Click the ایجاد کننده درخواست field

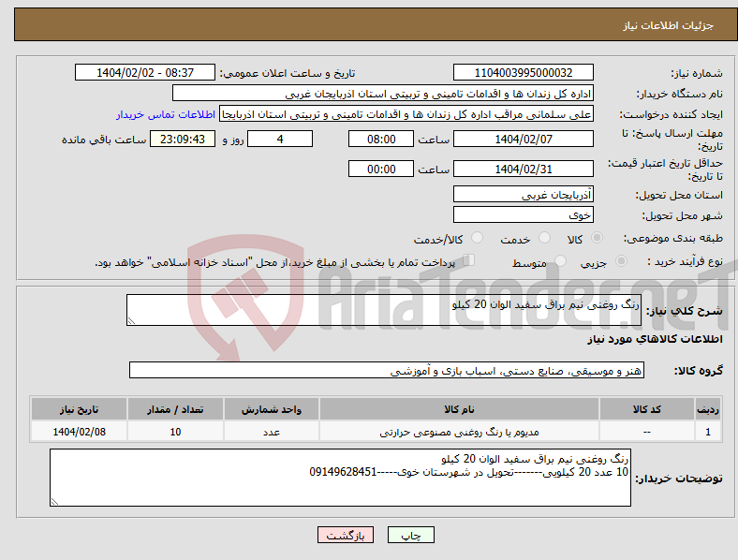tap(406, 114)
